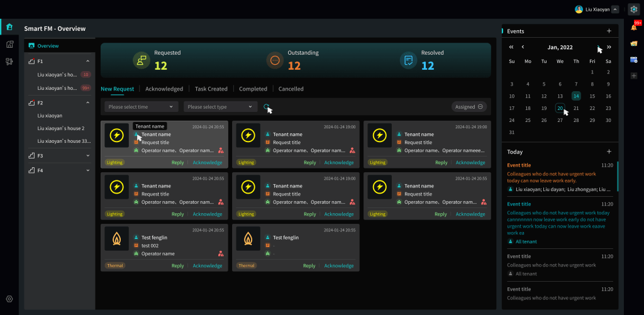Image resolution: width=644 pixels, height=315 pixels.
Task: Select Overview in the left panel
Action: [60, 46]
